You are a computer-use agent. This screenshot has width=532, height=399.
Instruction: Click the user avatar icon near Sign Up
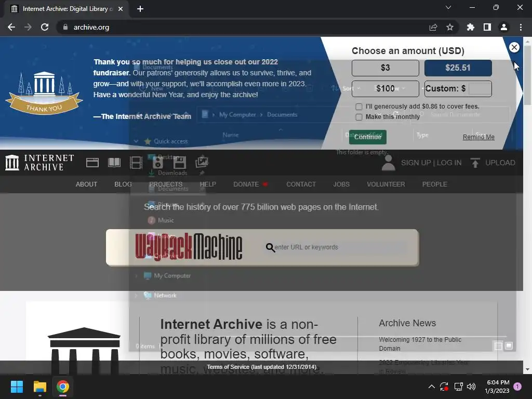pyautogui.click(x=388, y=163)
